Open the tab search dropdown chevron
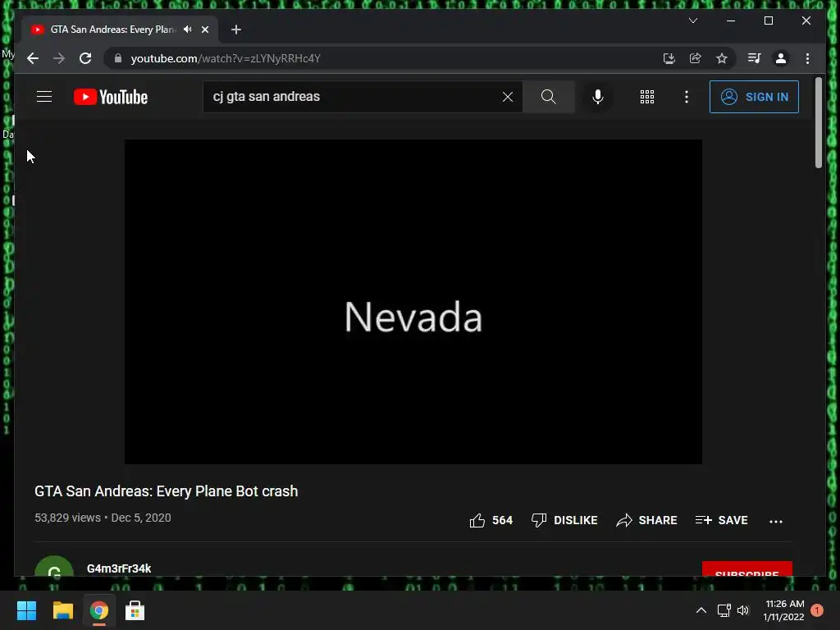Image resolution: width=840 pixels, height=630 pixels. (x=693, y=21)
